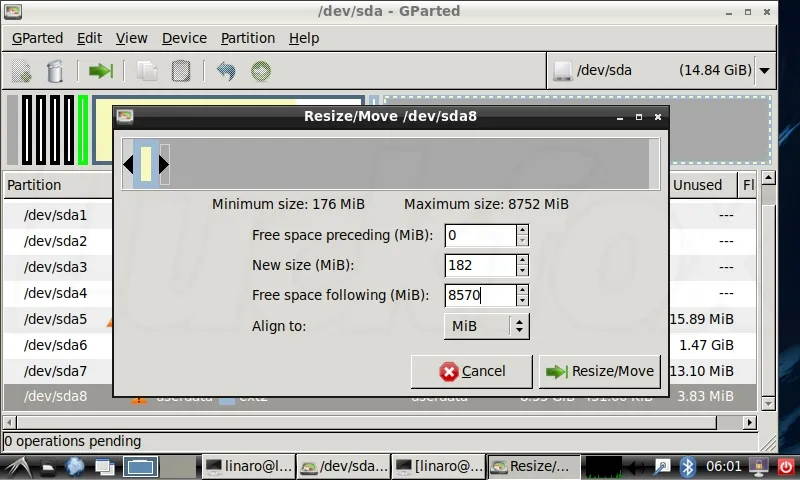
Task: Decrease Free space following value
Action: (522, 301)
